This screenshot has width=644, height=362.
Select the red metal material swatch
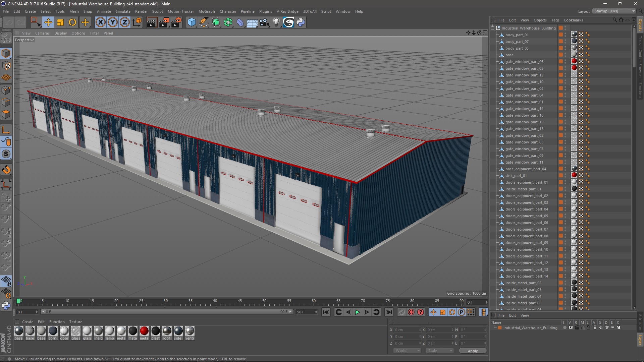click(x=144, y=331)
